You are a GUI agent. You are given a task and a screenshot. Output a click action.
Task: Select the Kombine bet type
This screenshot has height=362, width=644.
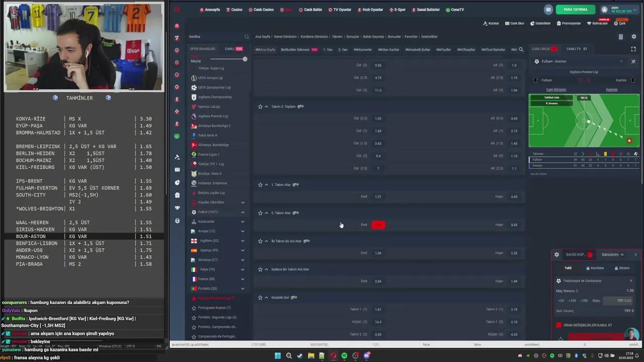(595, 268)
